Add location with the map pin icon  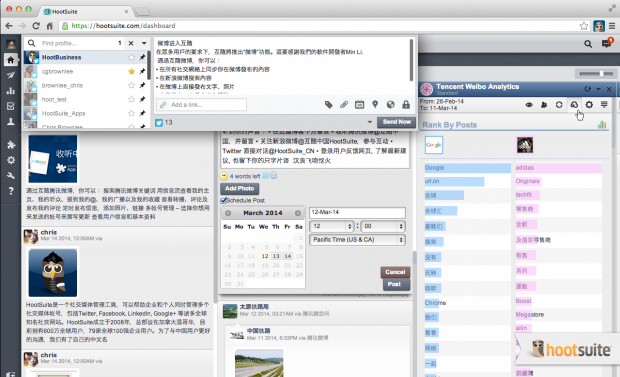point(375,105)
